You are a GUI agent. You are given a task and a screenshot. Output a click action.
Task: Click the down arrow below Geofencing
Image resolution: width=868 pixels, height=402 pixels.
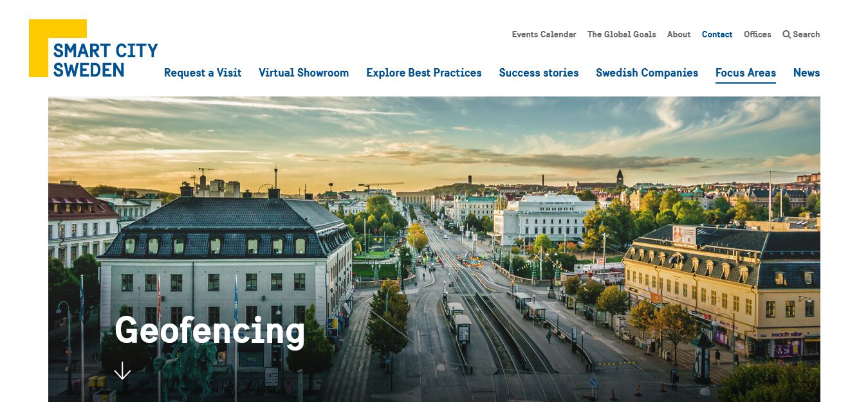(x=122, y=370)
